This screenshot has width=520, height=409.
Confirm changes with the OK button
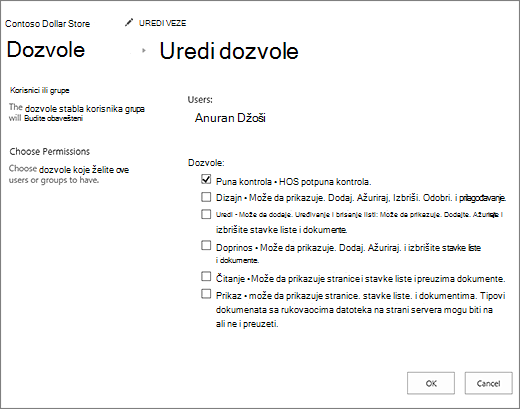tap(431, 383)
